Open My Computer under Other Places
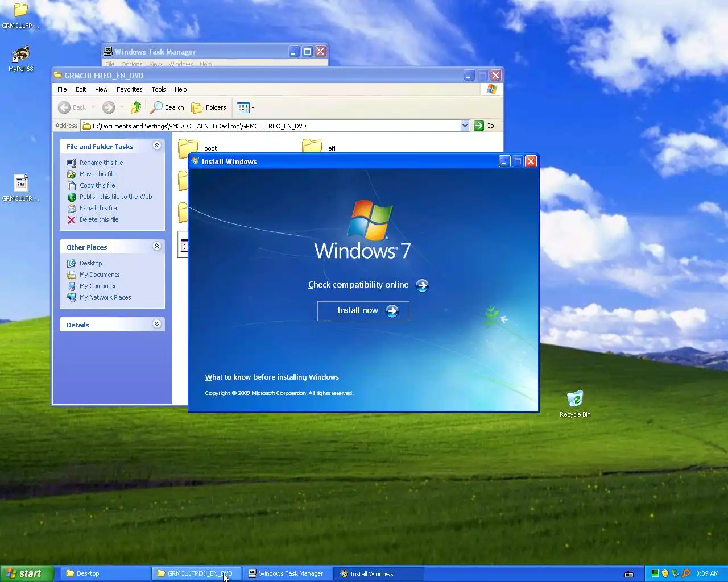Image resolution: width=728 pixels, height=582 pixels. click(98, 286)
